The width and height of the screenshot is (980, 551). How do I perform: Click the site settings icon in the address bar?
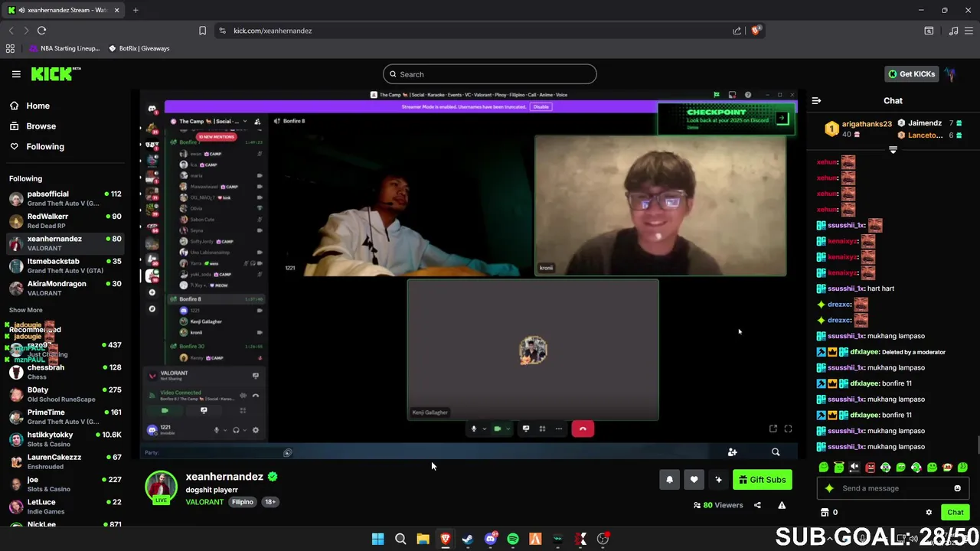point(222,31)
